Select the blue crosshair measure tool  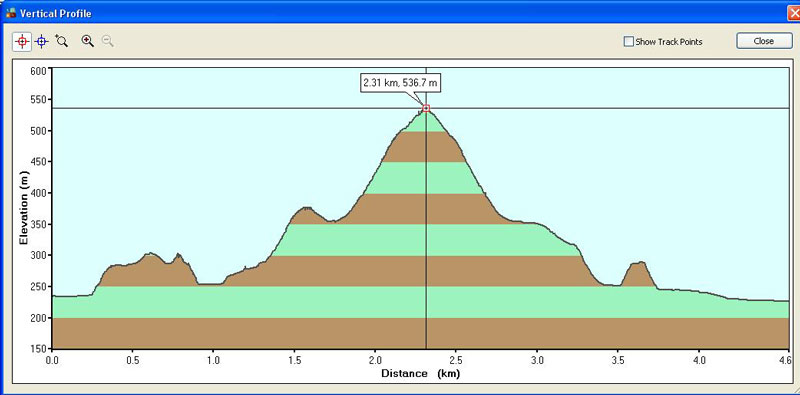coord(42,41)
